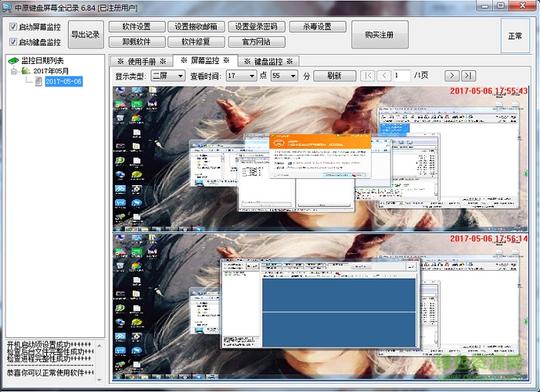Go to next page arrow button

coord(451,76)
